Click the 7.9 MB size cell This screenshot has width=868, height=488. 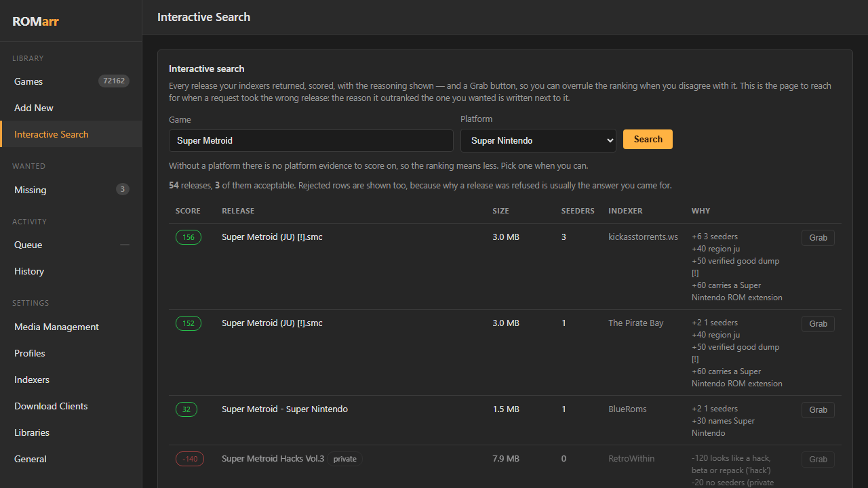tap(506, 458)
